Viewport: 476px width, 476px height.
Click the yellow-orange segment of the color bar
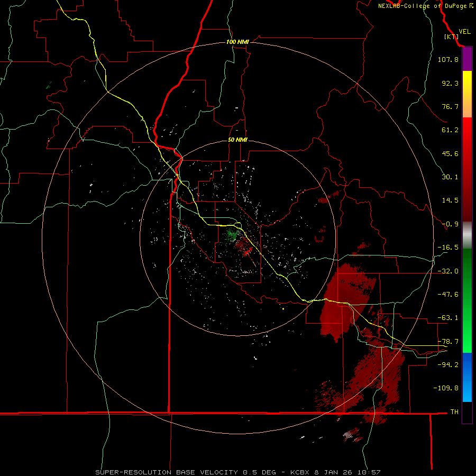[467, 94]
